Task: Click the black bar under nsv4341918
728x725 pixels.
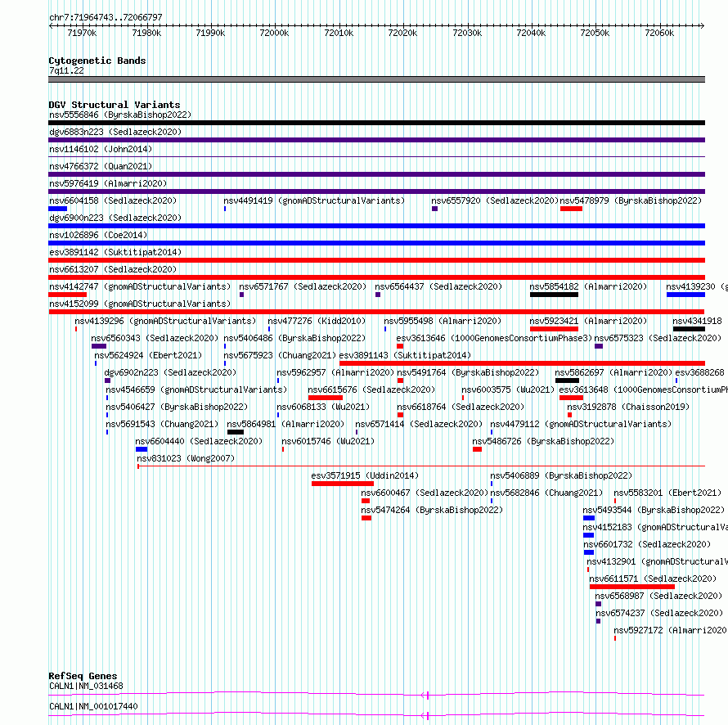Action: tap(689, 329)
